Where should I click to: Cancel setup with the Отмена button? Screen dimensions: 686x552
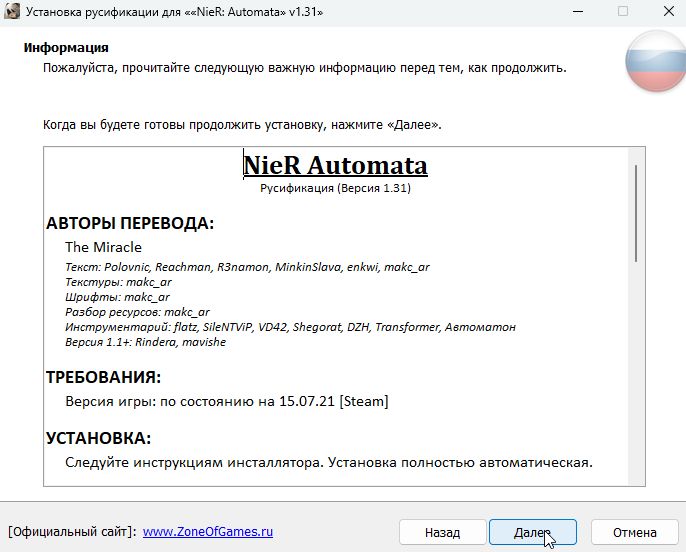(x=634, y=532)
